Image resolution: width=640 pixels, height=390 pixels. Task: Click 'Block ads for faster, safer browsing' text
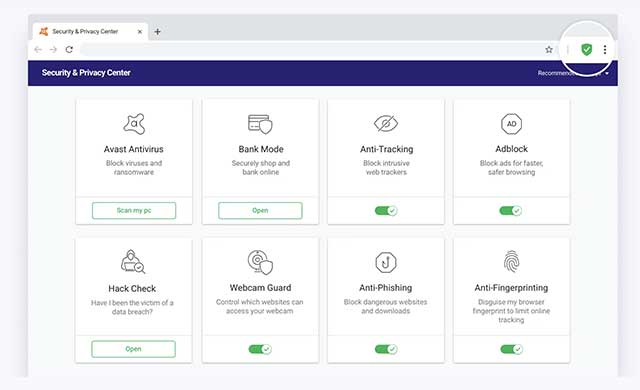(511, 168)
